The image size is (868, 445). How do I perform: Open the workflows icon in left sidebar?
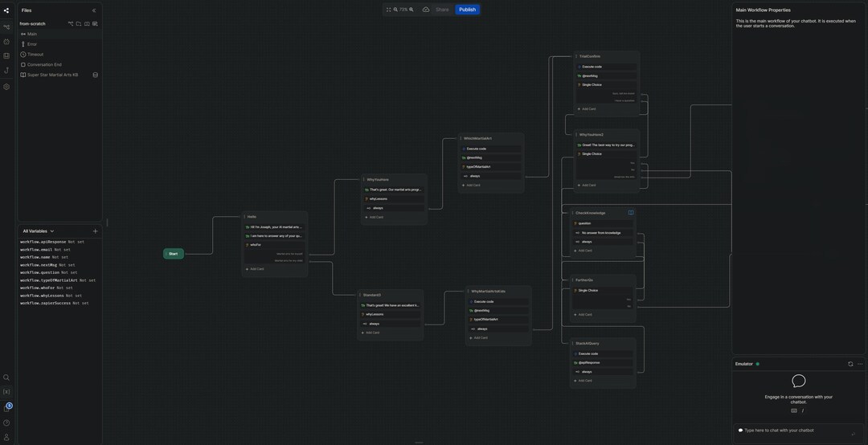(x=6, y=27)
